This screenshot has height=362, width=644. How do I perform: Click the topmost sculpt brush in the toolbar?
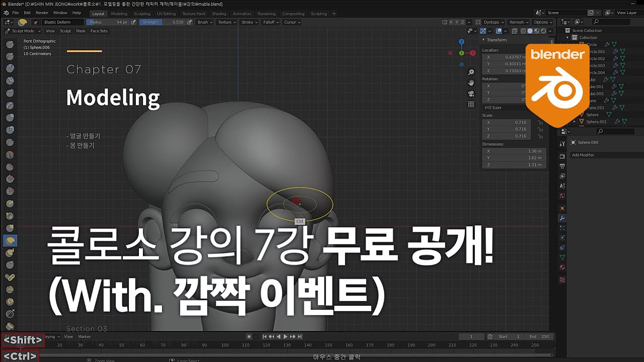point(10,44)
